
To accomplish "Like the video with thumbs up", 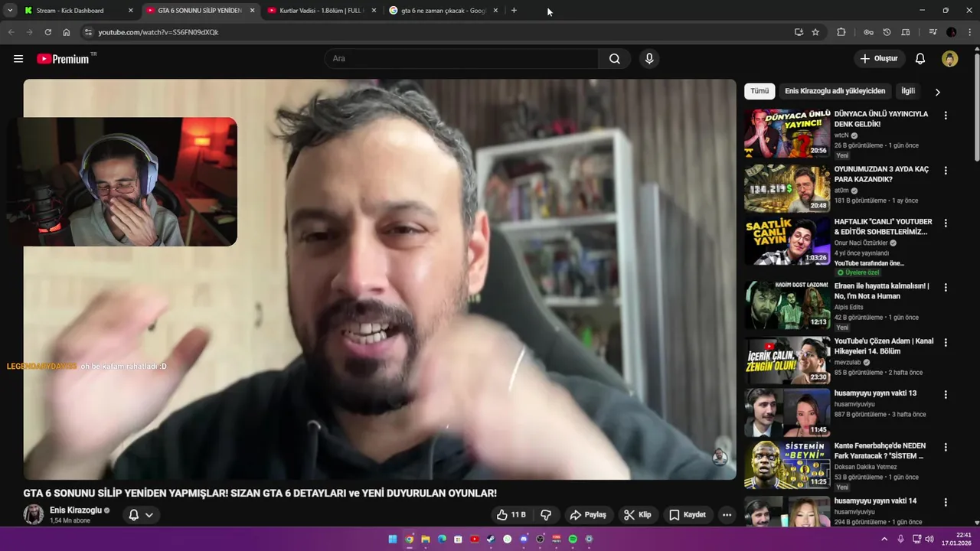I will pyautogui.click(x=511, y=515).
